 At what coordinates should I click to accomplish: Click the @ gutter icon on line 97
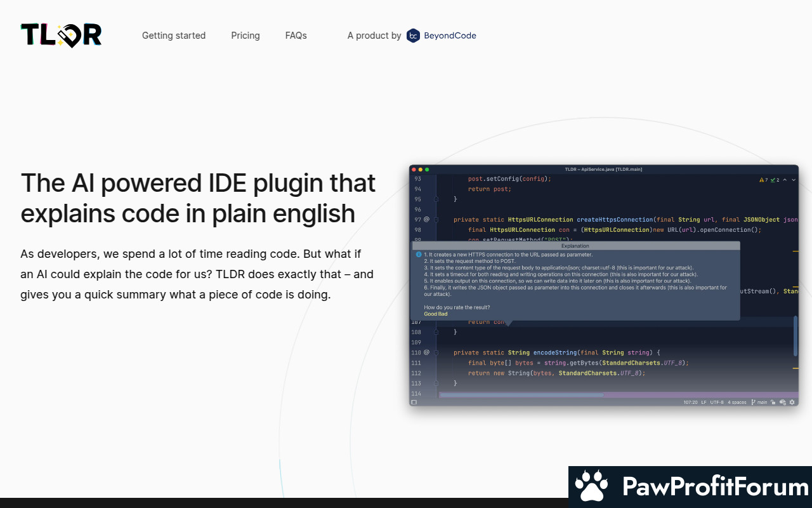click(x=426, y=219)
